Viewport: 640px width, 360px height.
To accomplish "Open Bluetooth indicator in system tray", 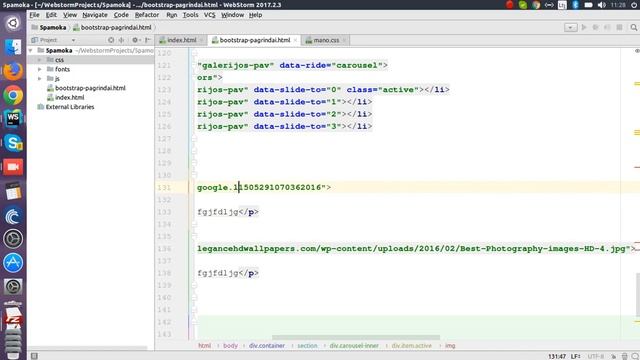I will coord(576,5).
